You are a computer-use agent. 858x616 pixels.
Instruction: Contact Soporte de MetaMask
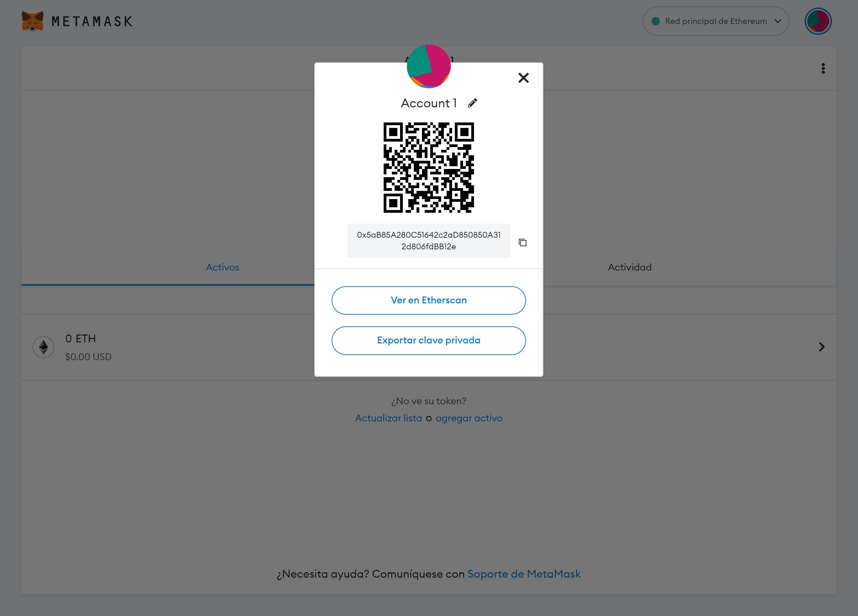coord(524,574)
